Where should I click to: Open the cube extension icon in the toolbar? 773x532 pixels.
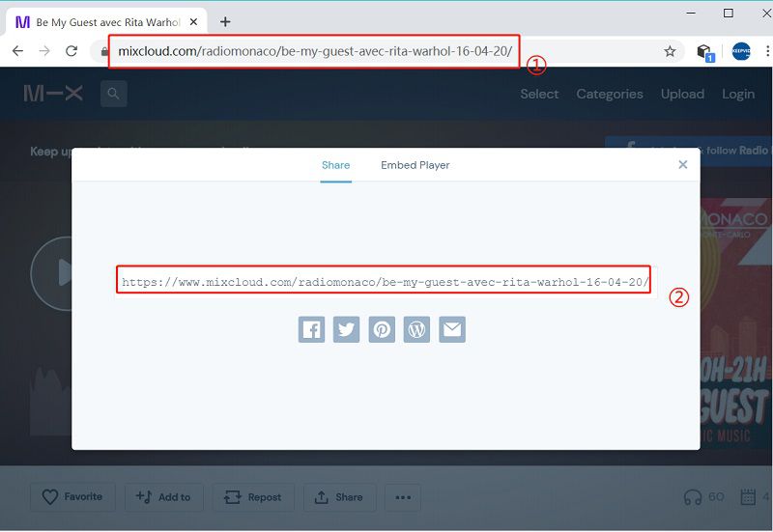tap(705, 52)
